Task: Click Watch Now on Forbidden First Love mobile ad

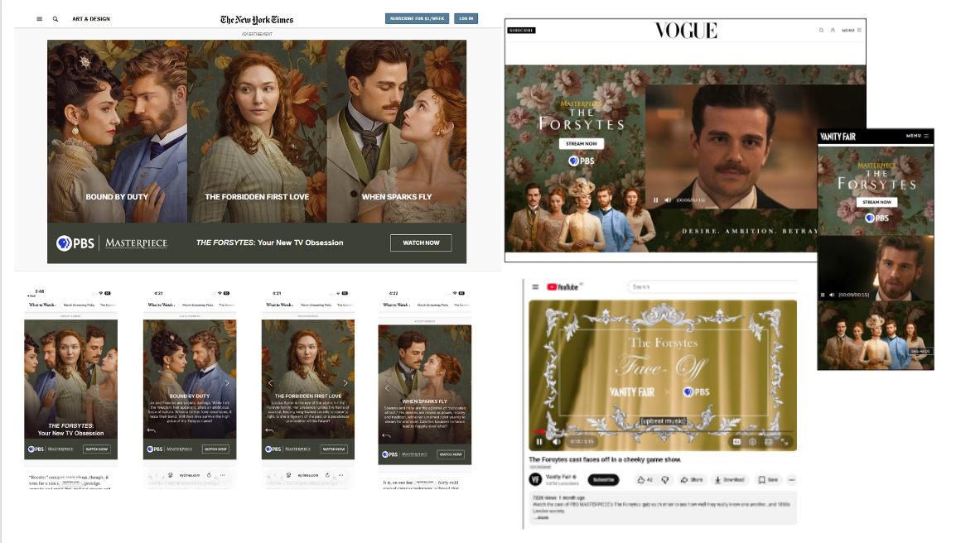Action: coord(334,449)
